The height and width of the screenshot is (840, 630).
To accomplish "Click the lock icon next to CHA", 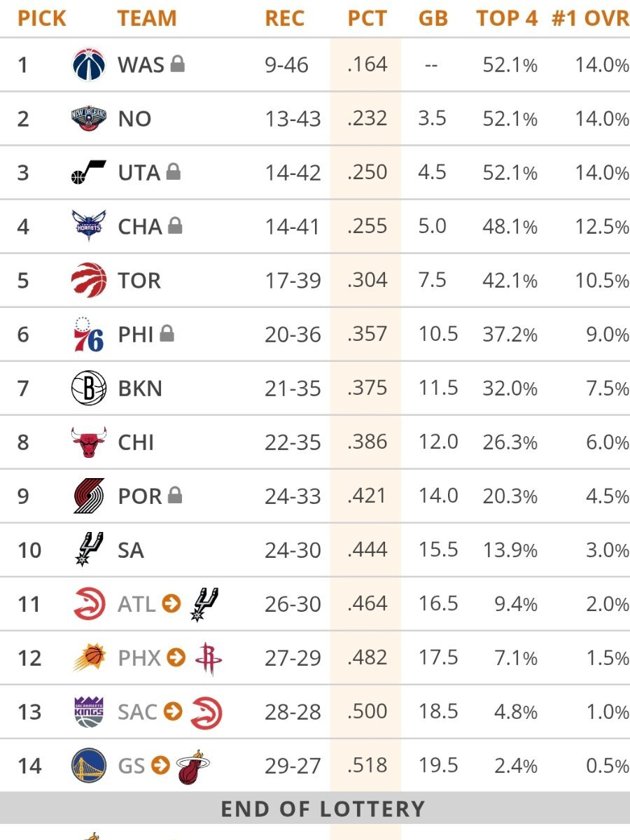I will tap(175, 225).
